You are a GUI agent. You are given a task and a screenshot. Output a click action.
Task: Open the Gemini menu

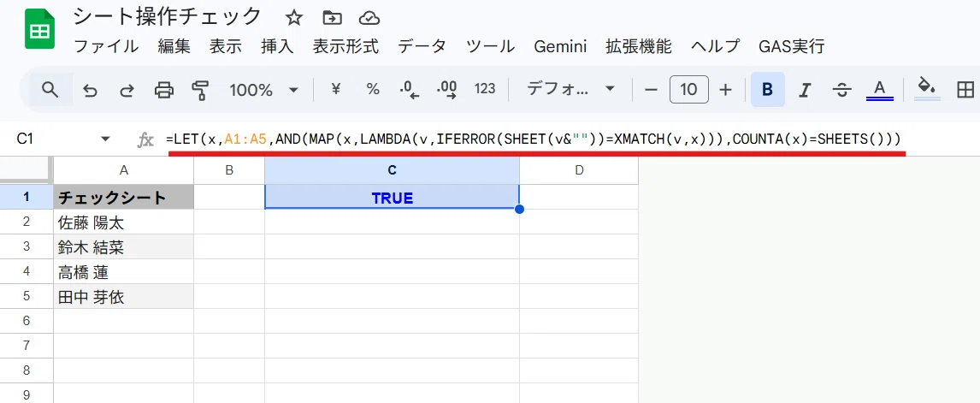coord(561,46)
